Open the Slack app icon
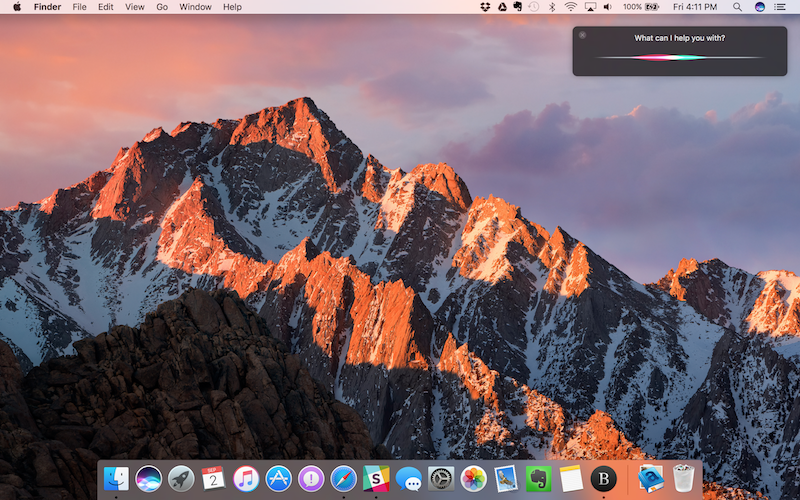The width and height of the screenshot is (800, 500). [x=376, y=478]
